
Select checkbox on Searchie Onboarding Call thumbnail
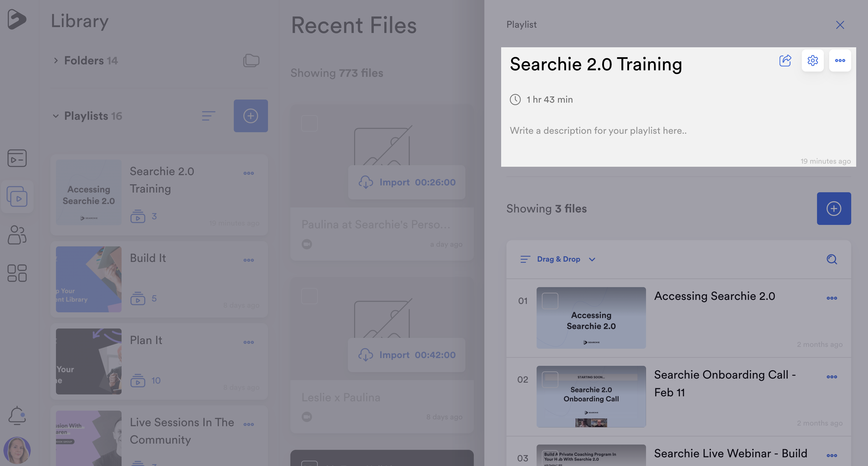550,380
